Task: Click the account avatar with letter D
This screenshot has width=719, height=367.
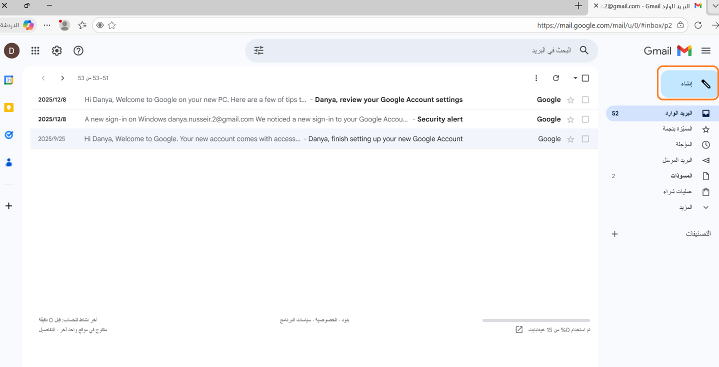Action: pyautogui.click(x=11, y=51)
